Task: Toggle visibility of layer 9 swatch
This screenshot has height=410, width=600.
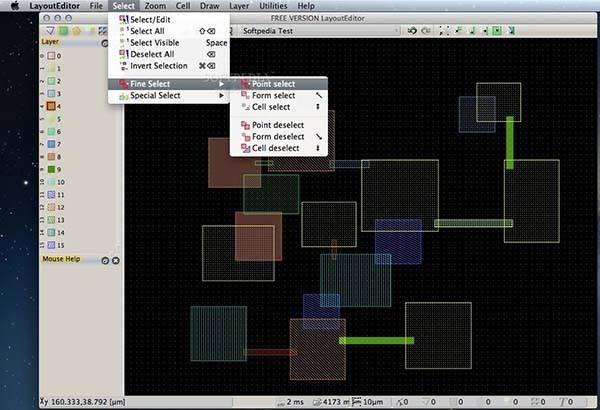Action: pos(51,169)
